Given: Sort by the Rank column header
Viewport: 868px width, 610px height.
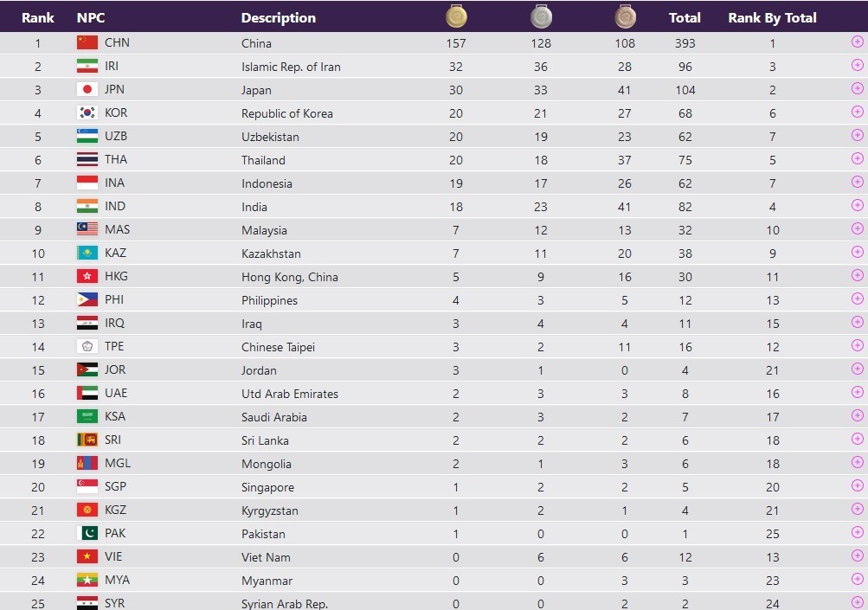Looking at the screenshot, I should pos(38,17).
